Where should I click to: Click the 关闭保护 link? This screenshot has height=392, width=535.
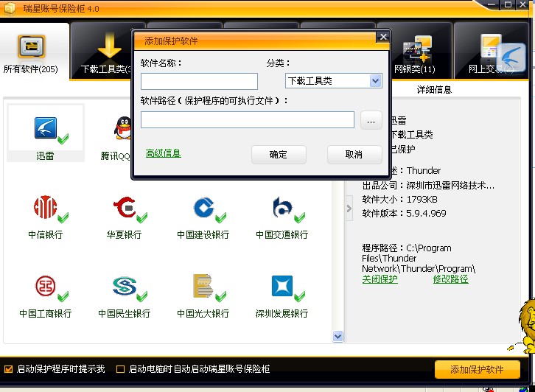point(380,279)
